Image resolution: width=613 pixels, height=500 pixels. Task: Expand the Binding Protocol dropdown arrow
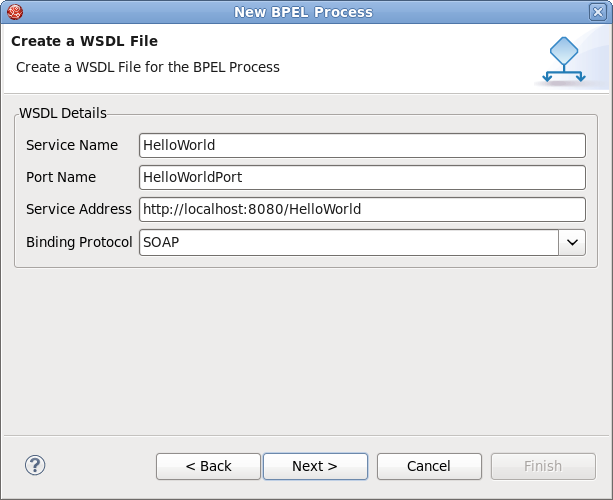pos(572,242)
